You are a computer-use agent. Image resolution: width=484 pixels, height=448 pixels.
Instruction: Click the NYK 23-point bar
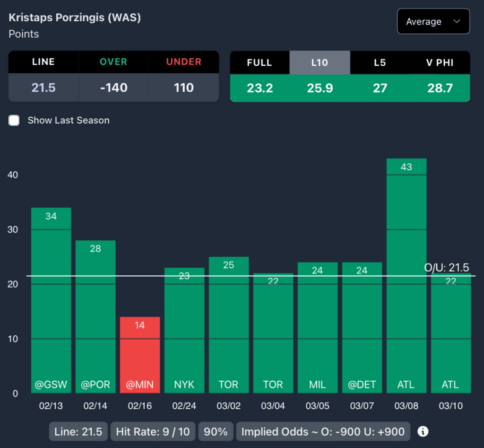(184, 331)
